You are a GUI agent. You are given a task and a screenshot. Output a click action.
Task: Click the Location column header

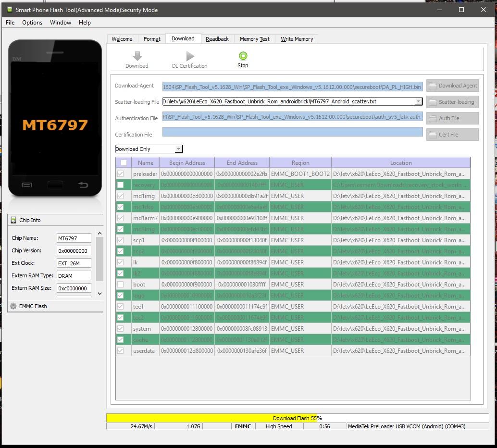coord(400,163)
